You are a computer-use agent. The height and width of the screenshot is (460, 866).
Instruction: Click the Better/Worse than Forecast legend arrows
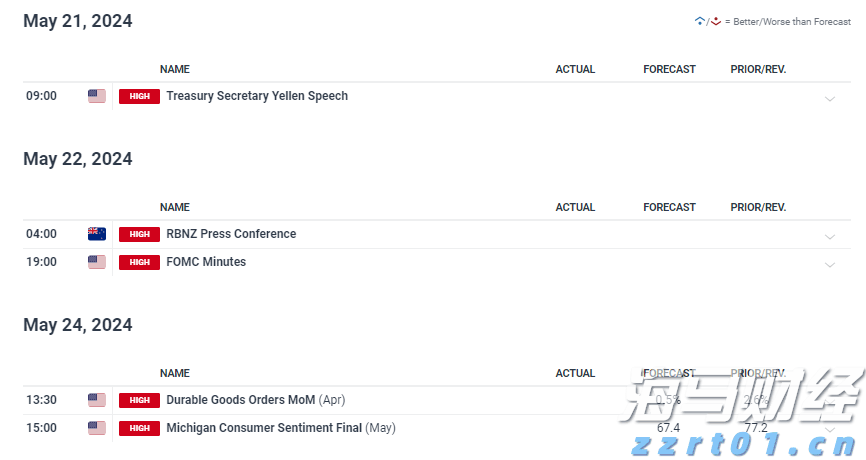[707, 21]
